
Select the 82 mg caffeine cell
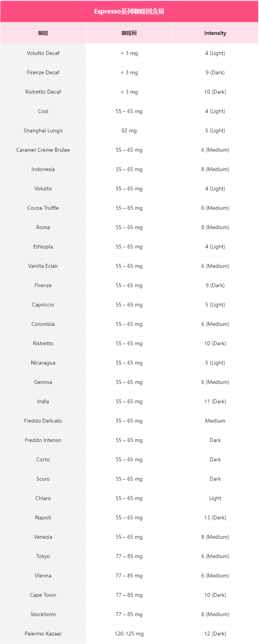tap(129, 130)
